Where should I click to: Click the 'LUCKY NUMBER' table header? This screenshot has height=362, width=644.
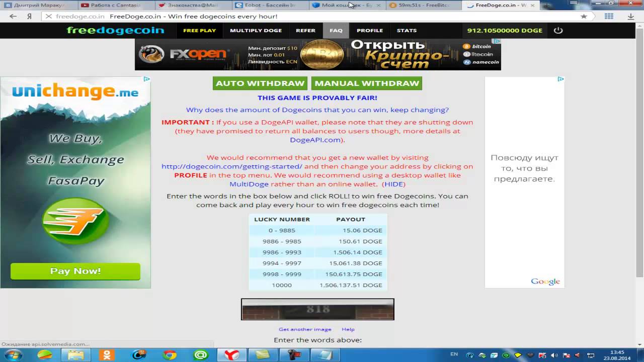pos(282,219)
